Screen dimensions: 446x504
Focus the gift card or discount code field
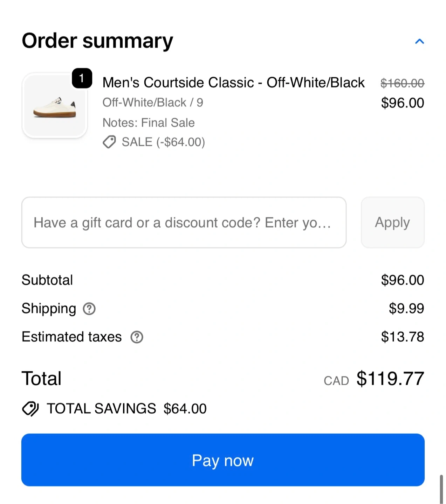184,223
